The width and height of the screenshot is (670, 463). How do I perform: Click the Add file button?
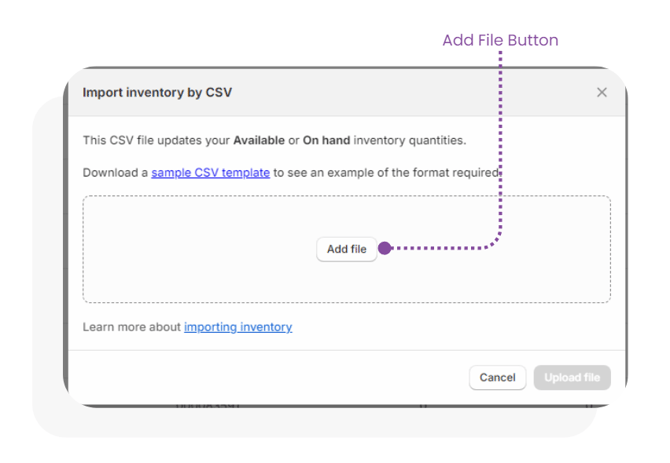[x=346, y=249]
